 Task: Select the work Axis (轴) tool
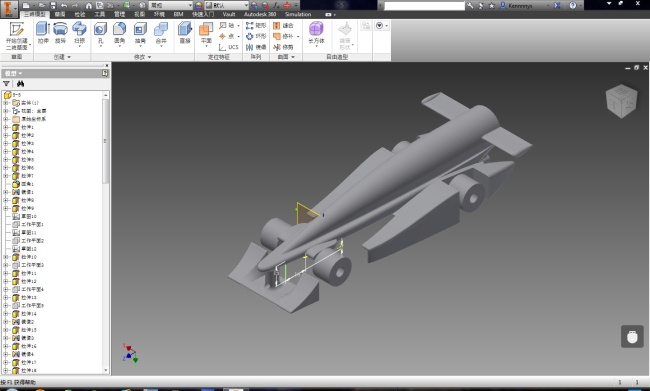tap(228, 25)
